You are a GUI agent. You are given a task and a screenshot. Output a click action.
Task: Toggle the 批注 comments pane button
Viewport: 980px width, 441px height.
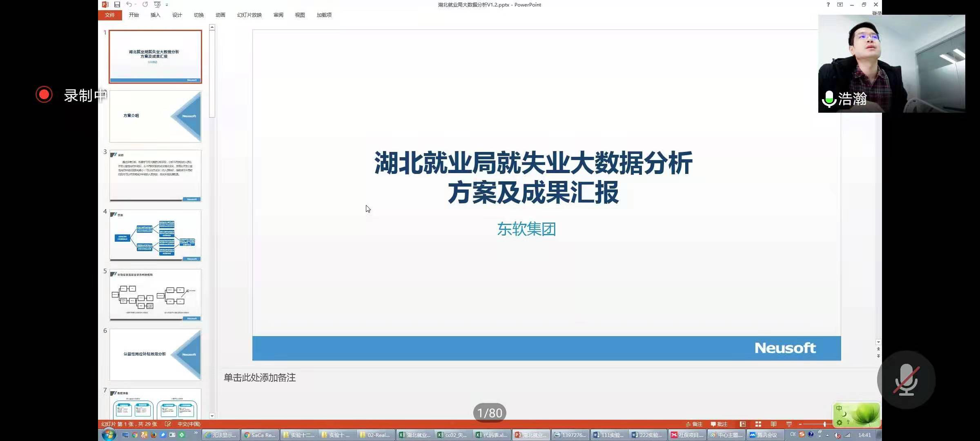click(719, 424)
